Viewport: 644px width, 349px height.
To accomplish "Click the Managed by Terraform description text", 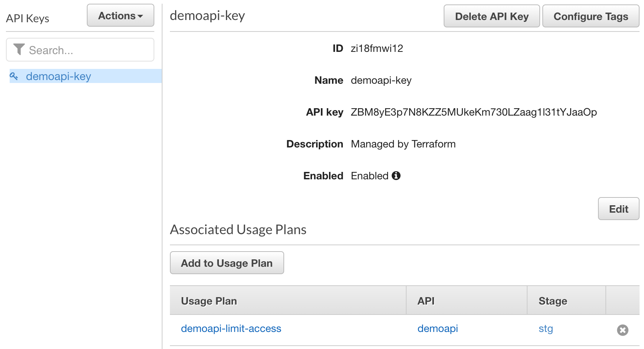I will pyautogui.click(x=403, y=144).
